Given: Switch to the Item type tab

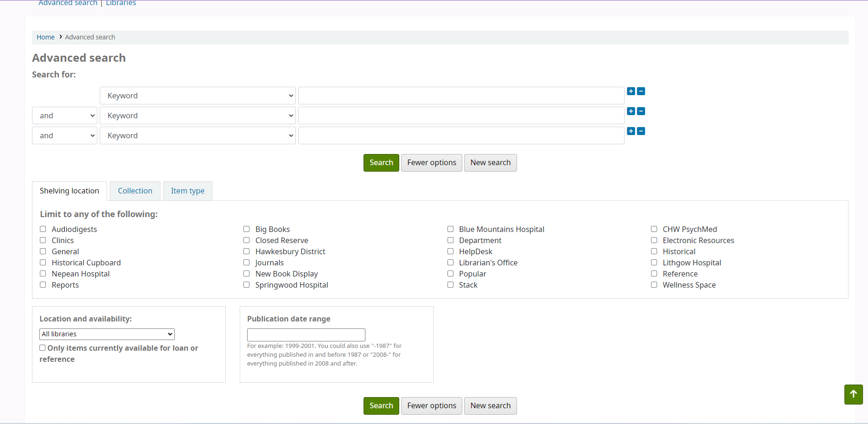Looking at the screenshot, I should [188, 191].
